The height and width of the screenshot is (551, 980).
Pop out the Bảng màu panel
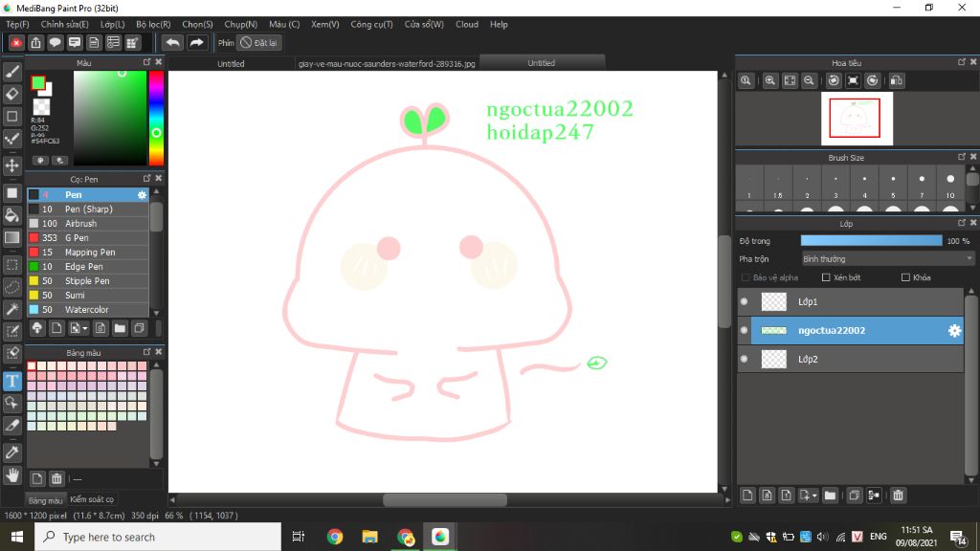146,352
